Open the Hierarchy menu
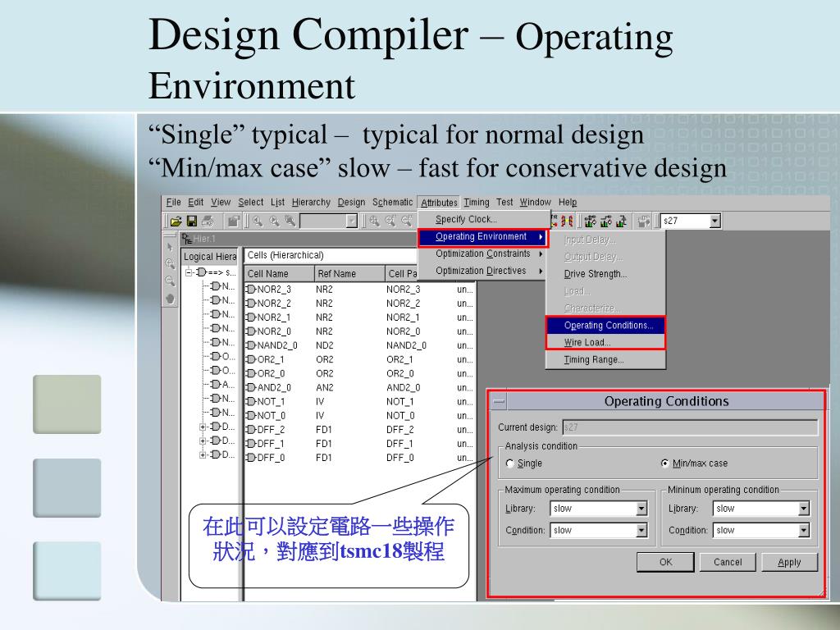The height and width of the screenshot is (630, 840). (311, 202)
